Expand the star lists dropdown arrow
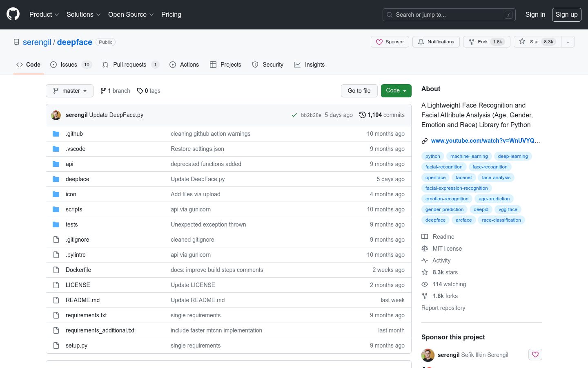The height and width of the screenshot is (368, 588). 568,42
